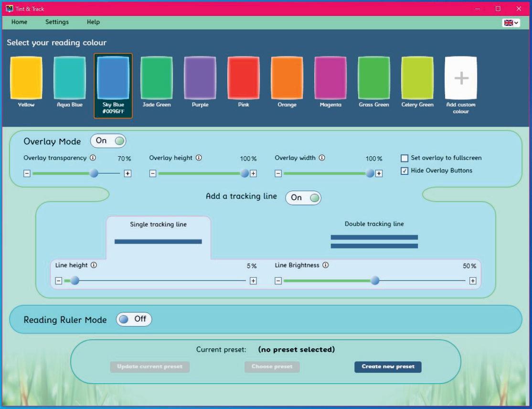Switch to Double tracking line option
Image resolution: width=532 pixels, height=409 pixels.
374,236
